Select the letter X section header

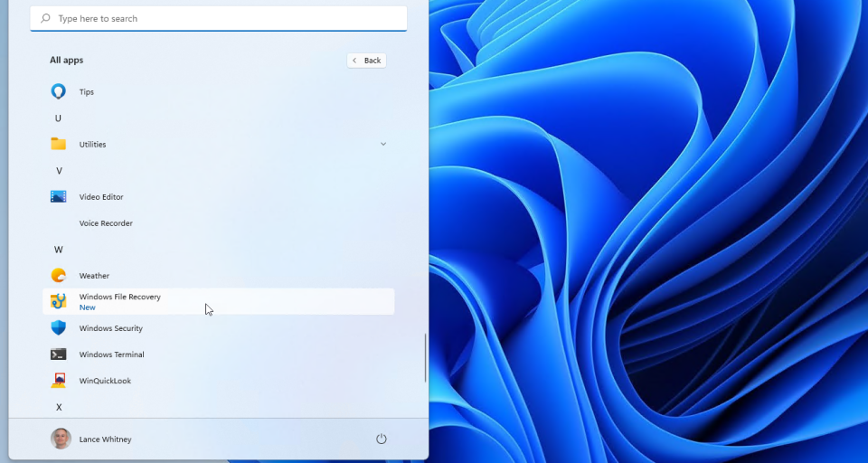59,407
